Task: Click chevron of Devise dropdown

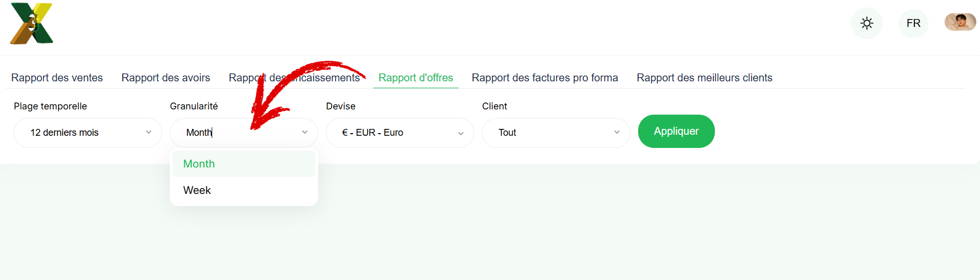Action: [461, 133]
